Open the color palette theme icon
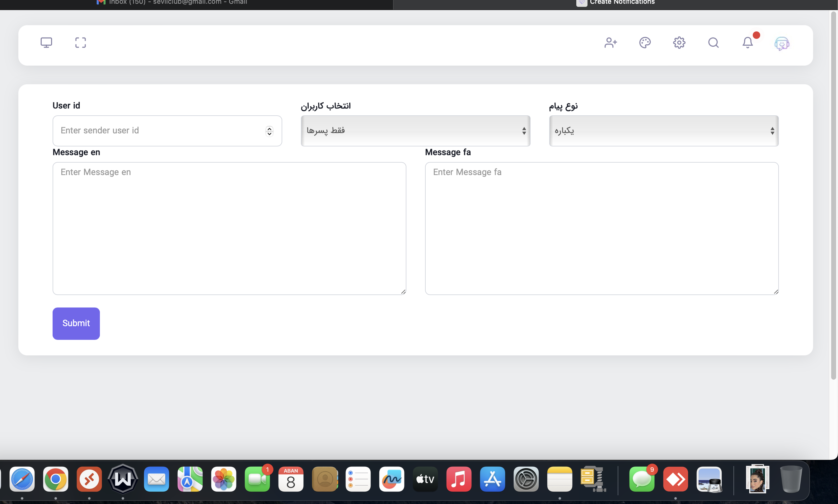This screenshot has width=838, height=504. coord(645,43)
